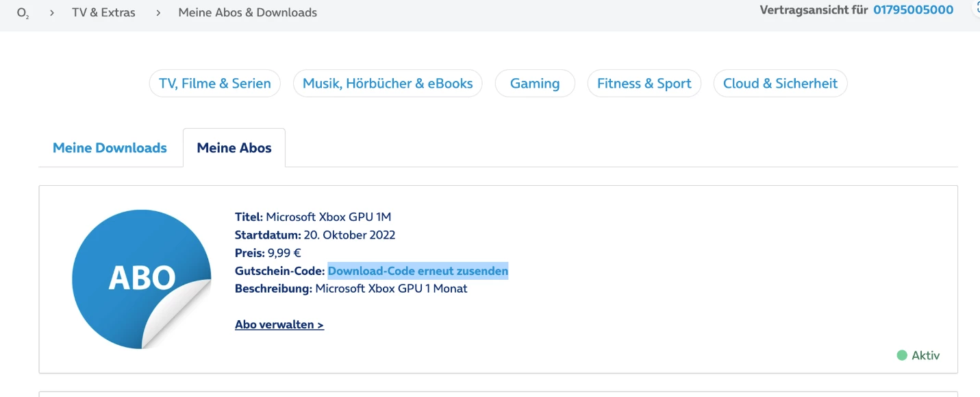Image resolution: width=980 pixels, height=397 pixels.
Task: Click the round blue ABO sticker icon
Action: 142,279
